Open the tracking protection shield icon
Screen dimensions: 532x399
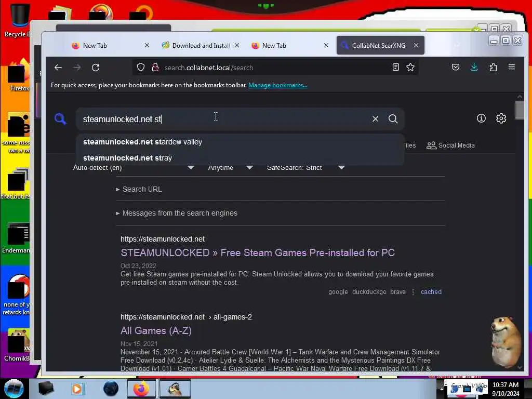(141, 68)
